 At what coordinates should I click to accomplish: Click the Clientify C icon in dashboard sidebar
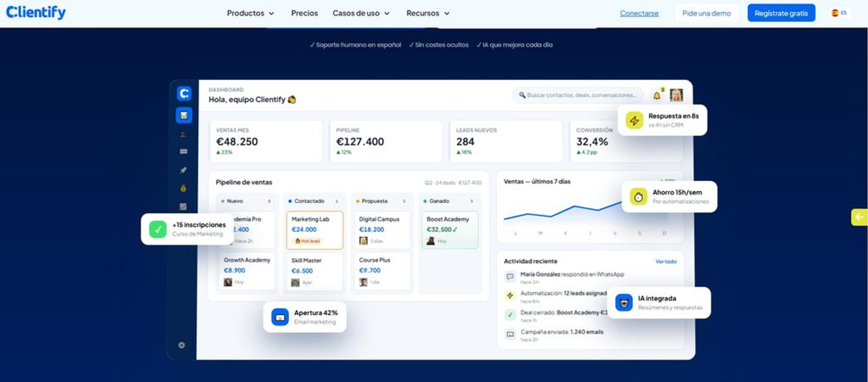coord(184,93)
